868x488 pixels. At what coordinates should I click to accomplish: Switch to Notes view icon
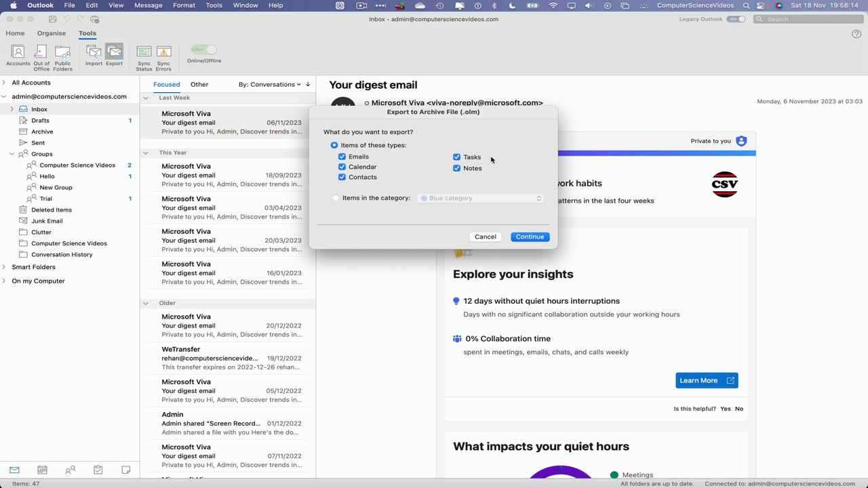pyautogui.click(x=125, y=470)
